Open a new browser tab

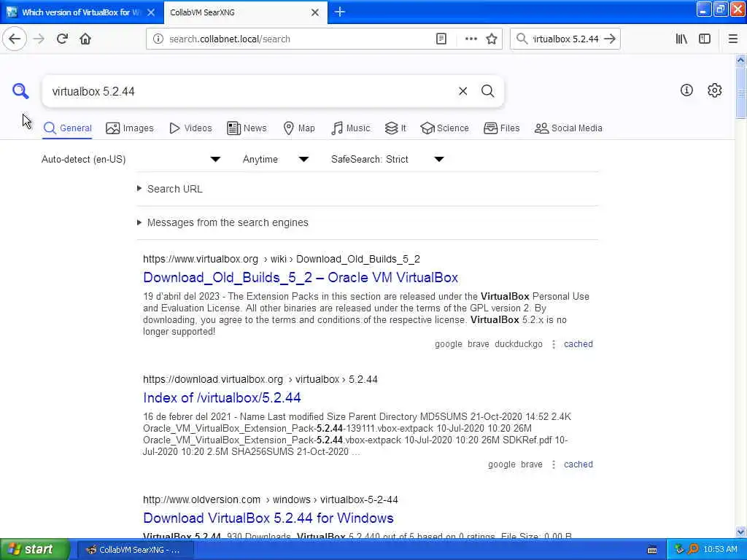340,12
